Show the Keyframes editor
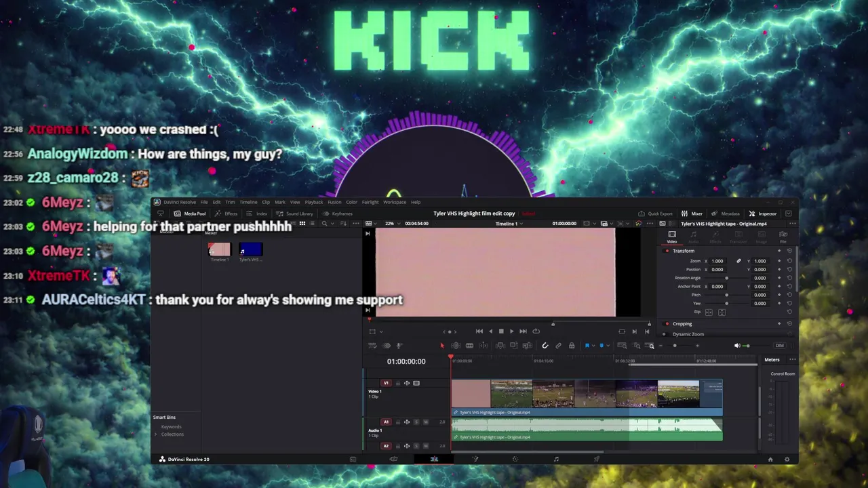The image size is (868, 488). tap(338, 213)
